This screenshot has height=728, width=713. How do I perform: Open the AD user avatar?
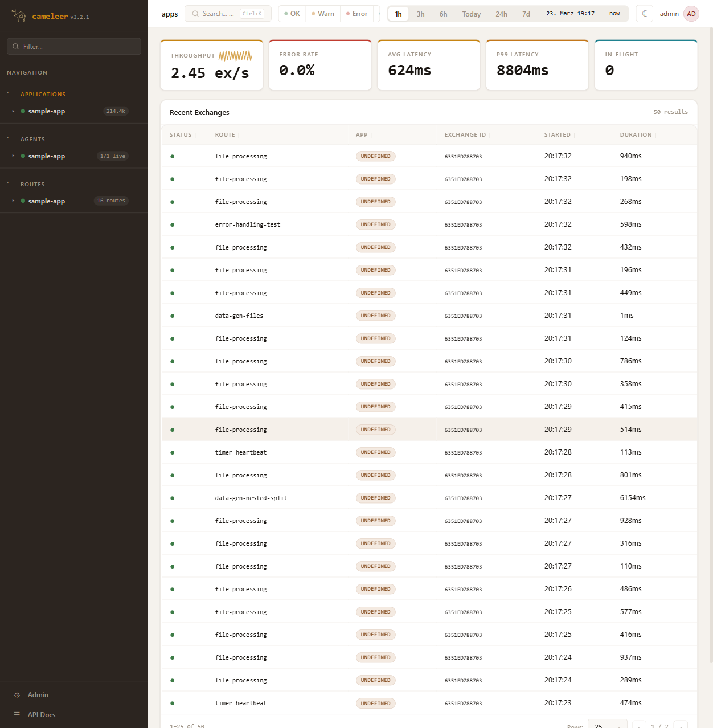coord(691,14)
